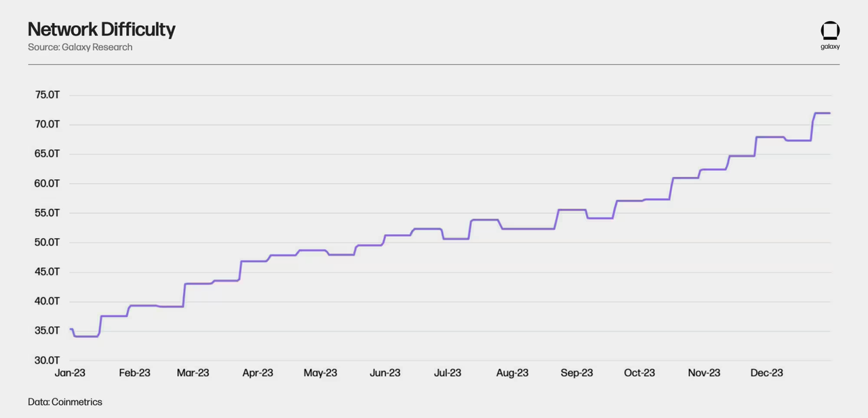Click the 70.0T y-axis label
868x418 pixels.
pos(47,124)
